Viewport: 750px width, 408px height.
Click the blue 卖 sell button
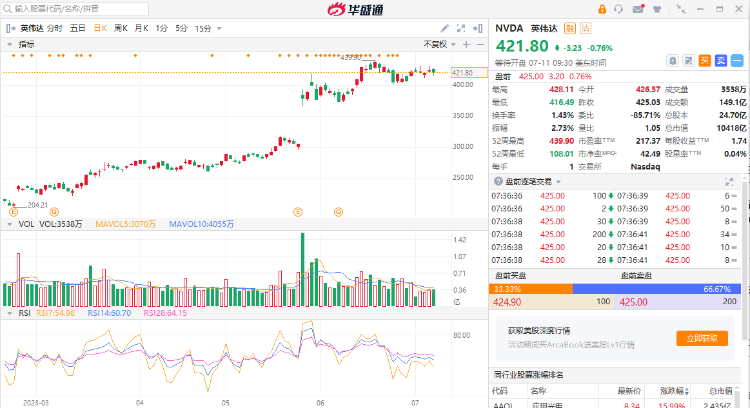pyautogui.click(x=721, y=61)
